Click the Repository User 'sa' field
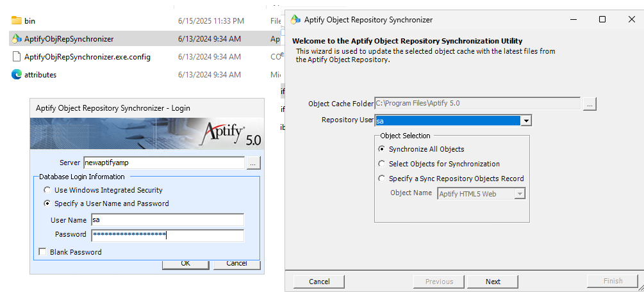 448,121
